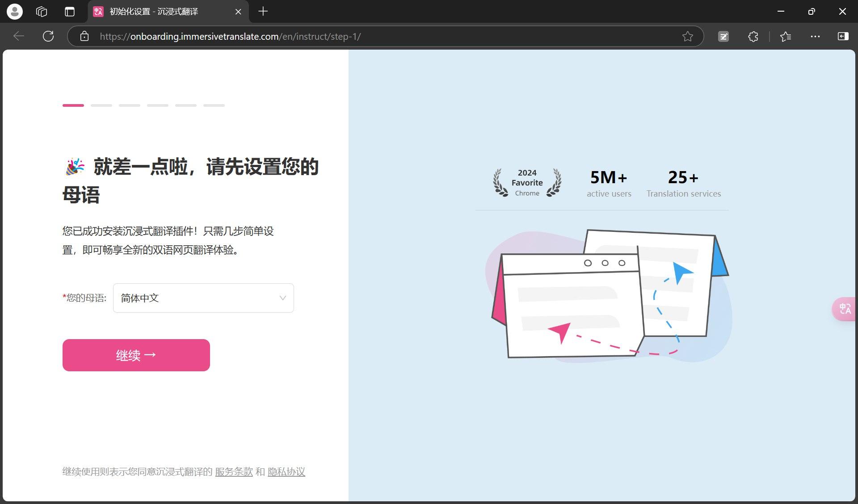Image resolution: width=858 pixels, height=504 pixels.
Task: Click the pinned translate extension toolbar icon
Action: click(723, 36)
